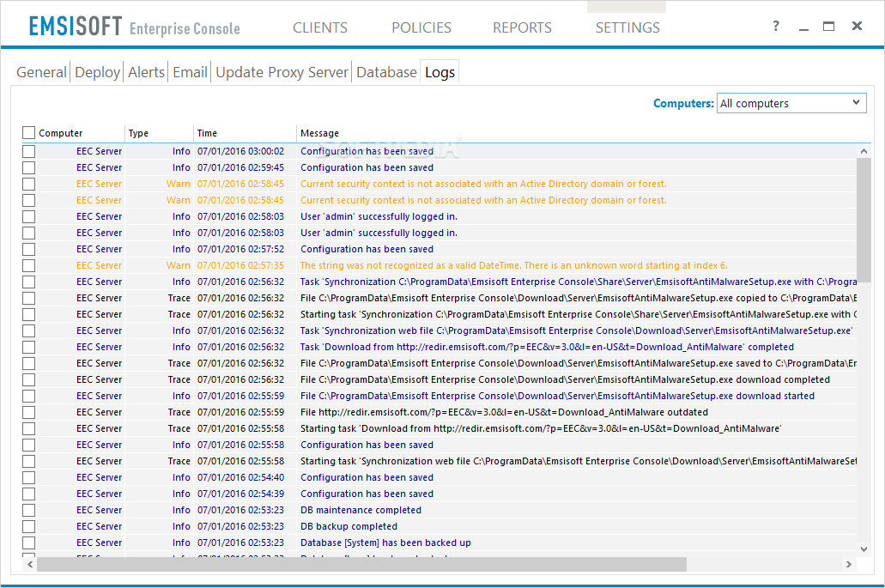This screenshot has height=588, width=885.
Task: Click the Emsisoft Enterprise Console logo
Action: [x=134, y=27]
